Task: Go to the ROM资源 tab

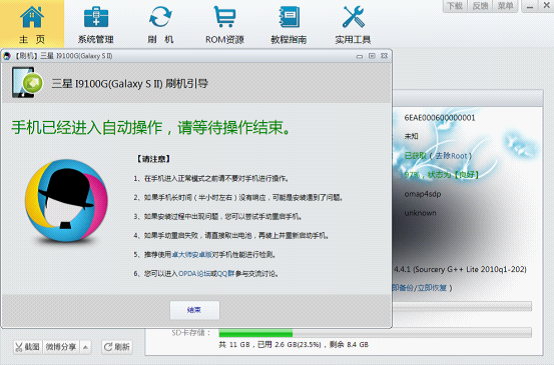Action: (x=225, y=24)
